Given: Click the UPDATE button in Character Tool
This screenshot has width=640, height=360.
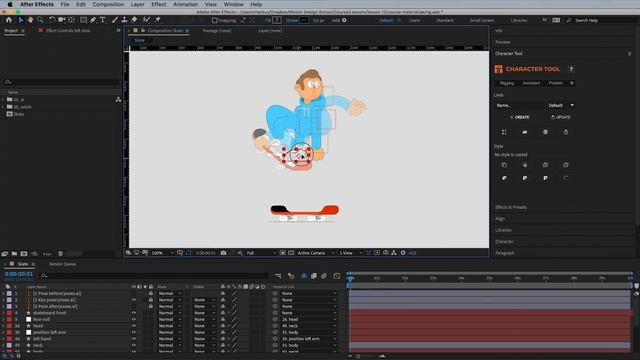Looking at the screenshot, I should (561, 117).
